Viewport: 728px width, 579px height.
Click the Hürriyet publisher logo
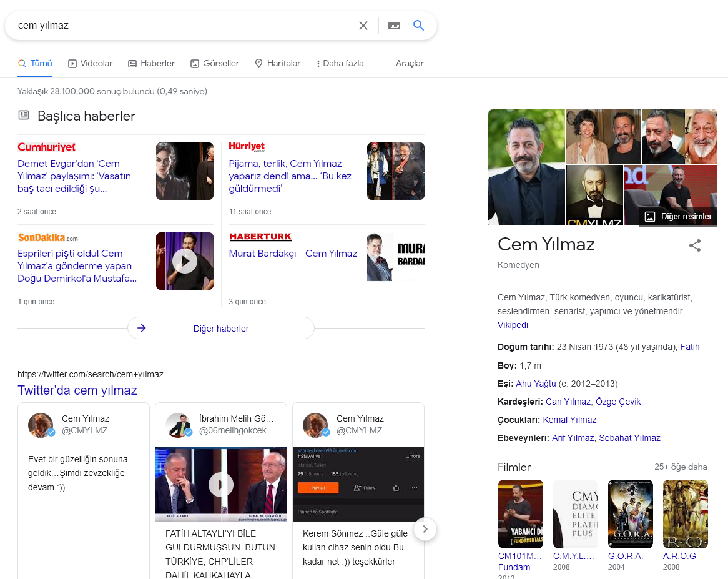247,147
